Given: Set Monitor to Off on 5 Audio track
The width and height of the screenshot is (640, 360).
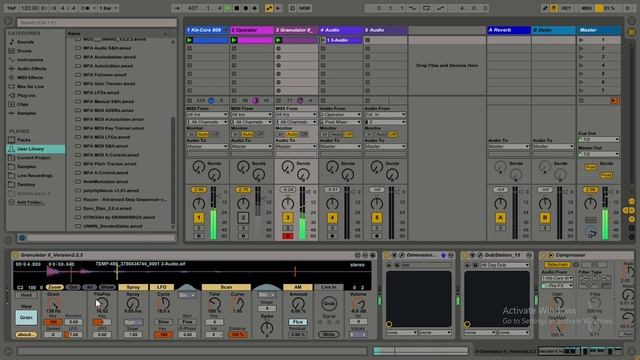Looking at the screenshot, I should point(393,134).
